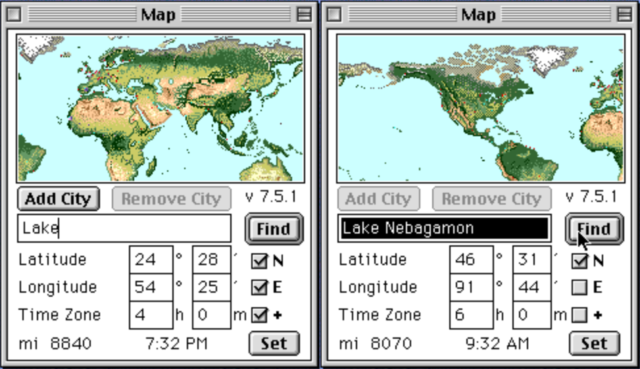Click the longitude minutes field showing 44
640x369 pixels.
point(532,287)
